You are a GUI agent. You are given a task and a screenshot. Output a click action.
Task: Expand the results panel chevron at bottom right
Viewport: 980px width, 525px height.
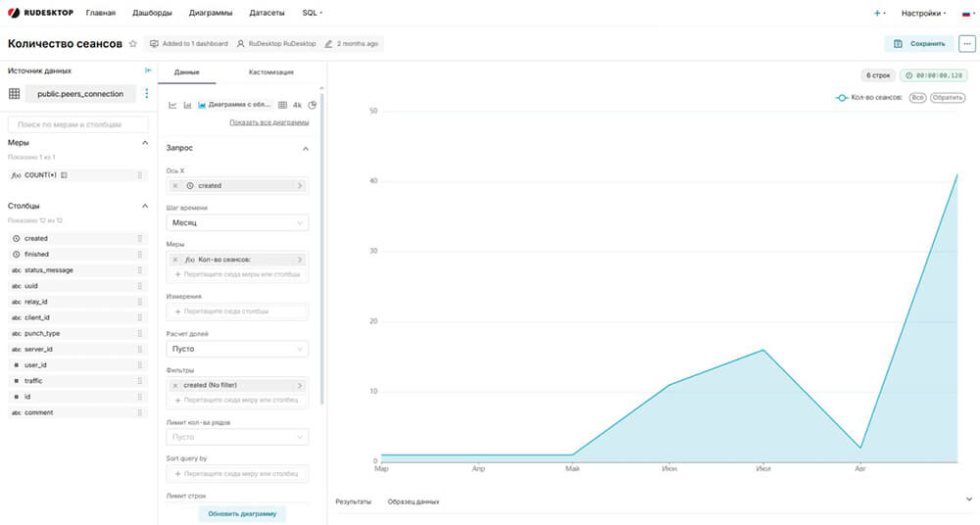point(969,500)
